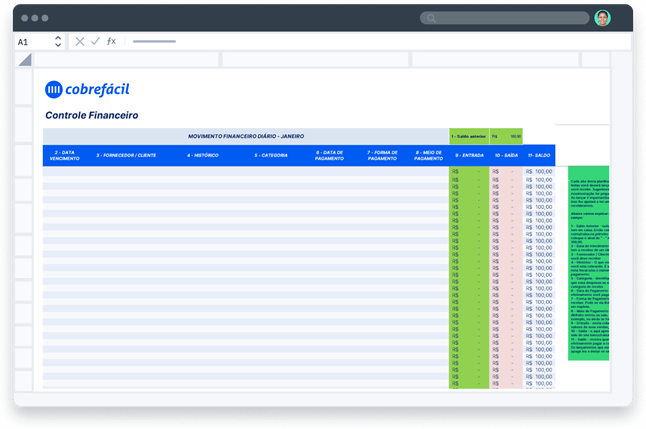Click the A1 cell reference box
Image resolution: width=646 pixels, height=429 pixels.
pos(24,42)
